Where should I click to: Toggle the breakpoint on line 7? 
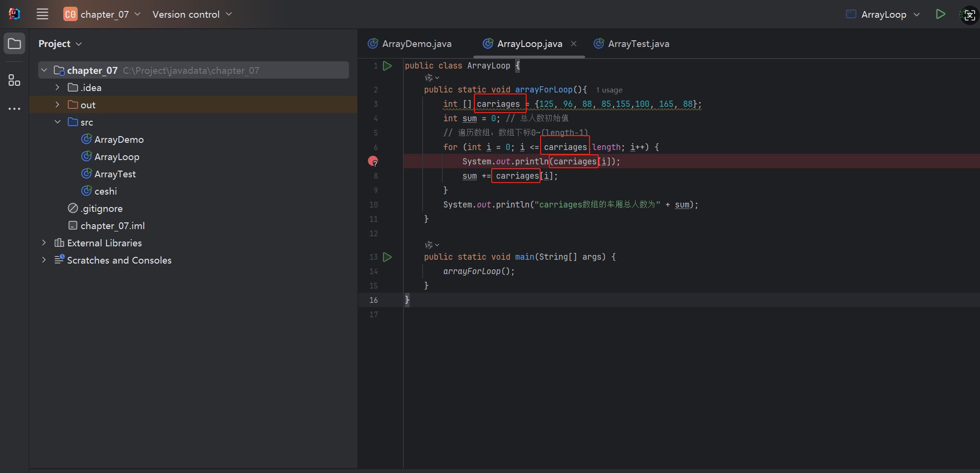(x=373, y=162)
